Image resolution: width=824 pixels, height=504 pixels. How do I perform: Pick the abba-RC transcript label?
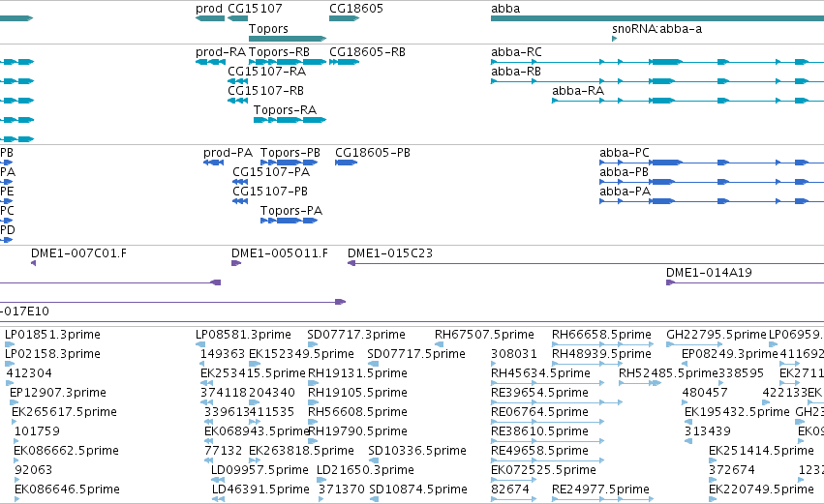click(x=516, y=52)
